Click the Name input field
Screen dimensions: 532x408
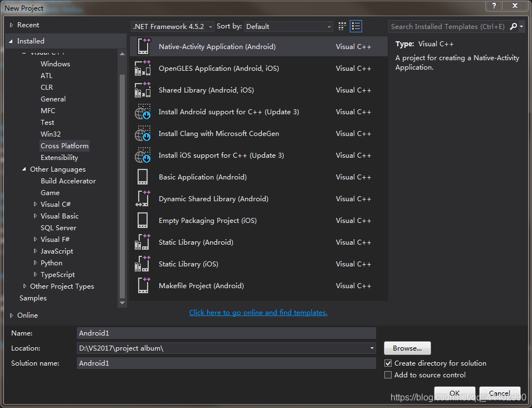pyautogui.click(x=226, y=333)
